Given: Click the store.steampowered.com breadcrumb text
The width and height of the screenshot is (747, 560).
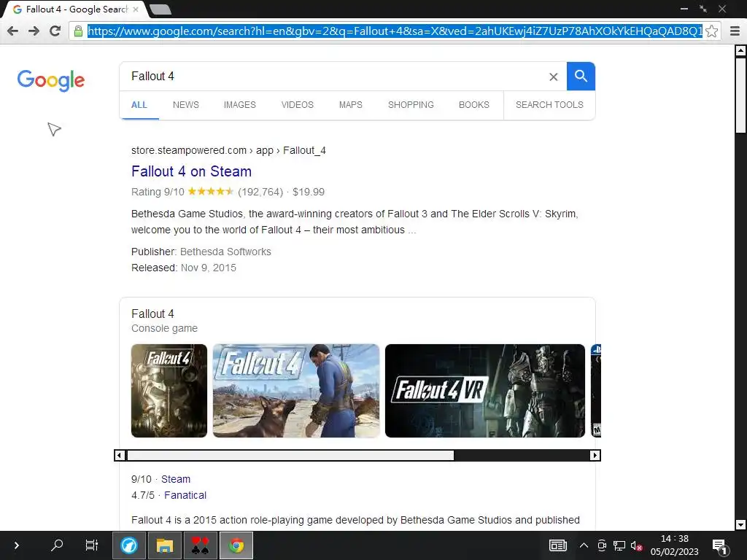Looking at the screenshot, I should click(189, 150).
